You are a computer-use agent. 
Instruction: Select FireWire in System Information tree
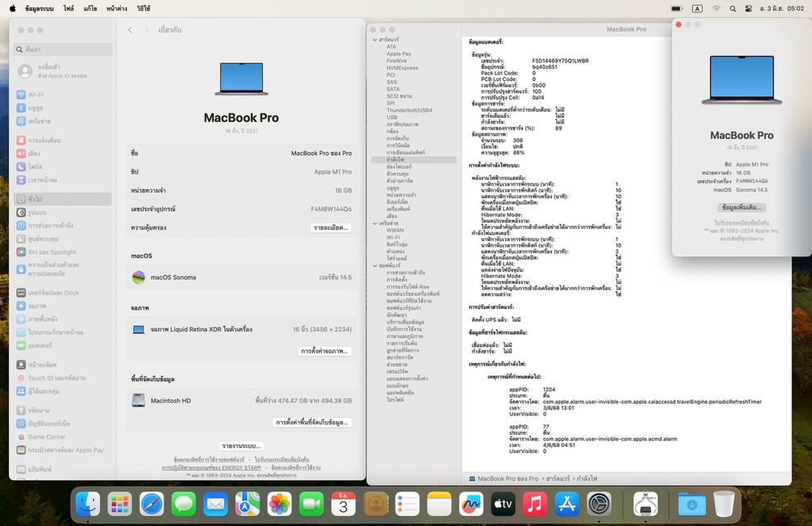[397, 61]
